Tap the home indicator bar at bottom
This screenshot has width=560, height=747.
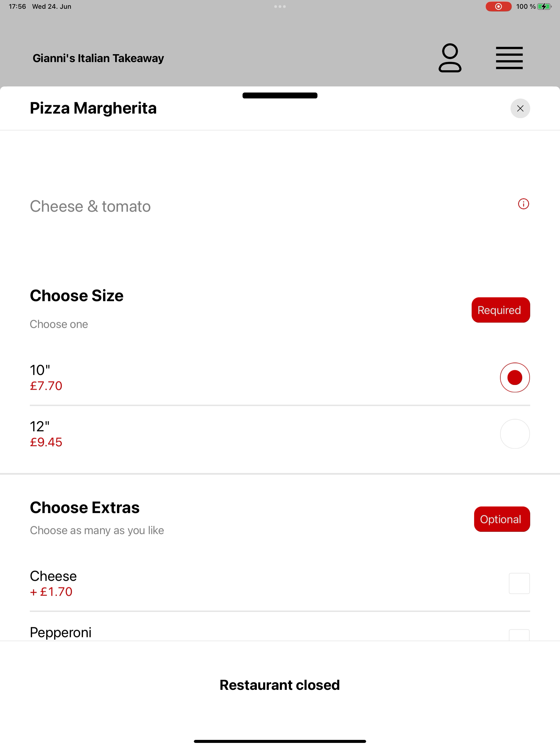point(280,741)
